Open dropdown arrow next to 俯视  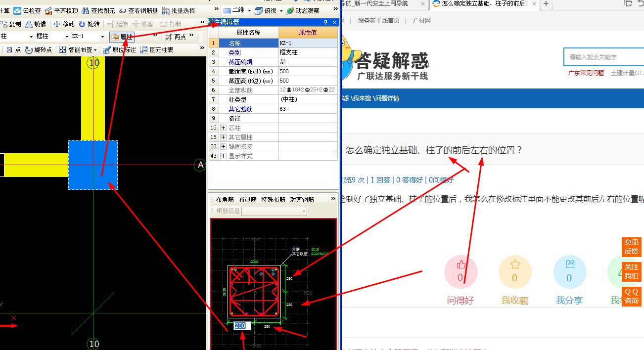(x=280, y=10)
